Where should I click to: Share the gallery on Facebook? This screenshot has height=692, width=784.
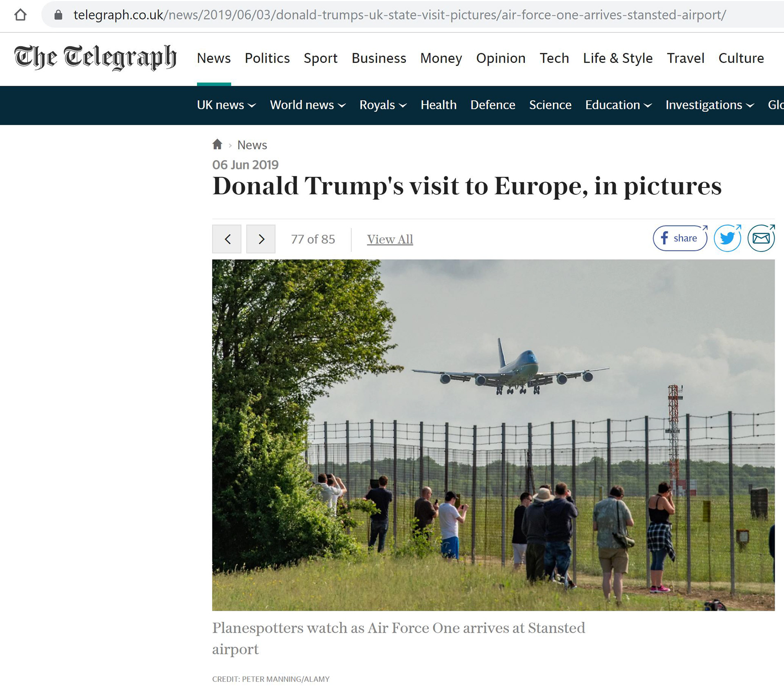[680, 238]
